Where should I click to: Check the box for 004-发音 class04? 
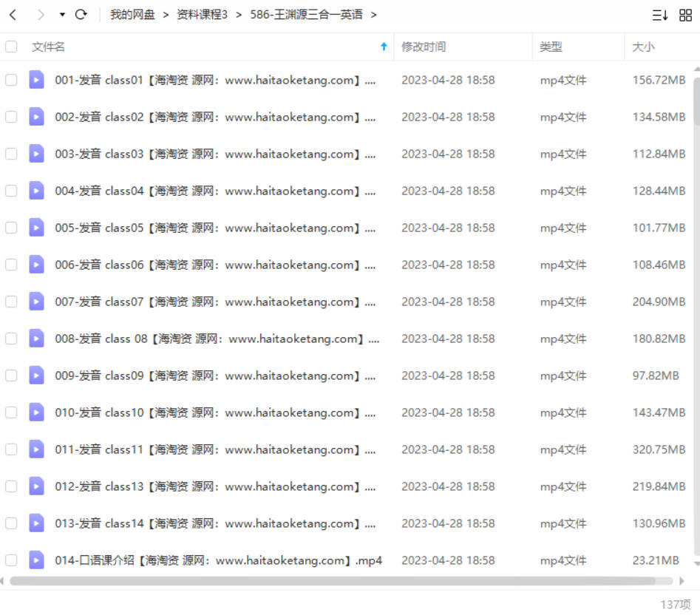[11, 191]
